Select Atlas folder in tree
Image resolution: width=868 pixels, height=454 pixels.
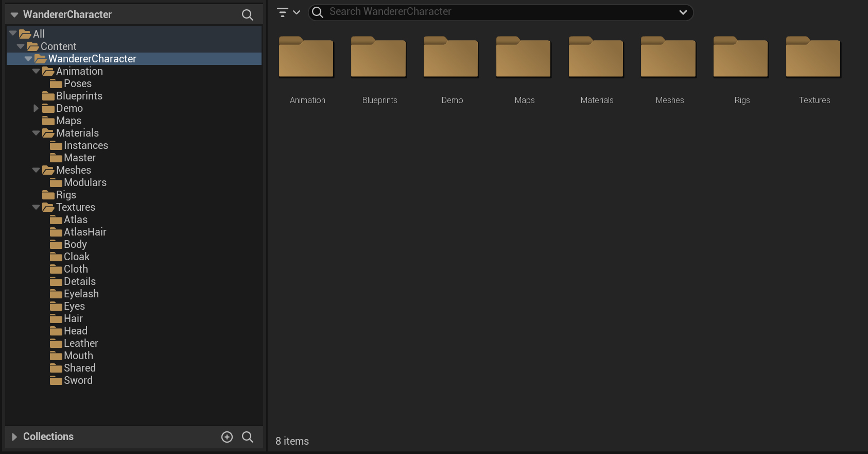68,220
